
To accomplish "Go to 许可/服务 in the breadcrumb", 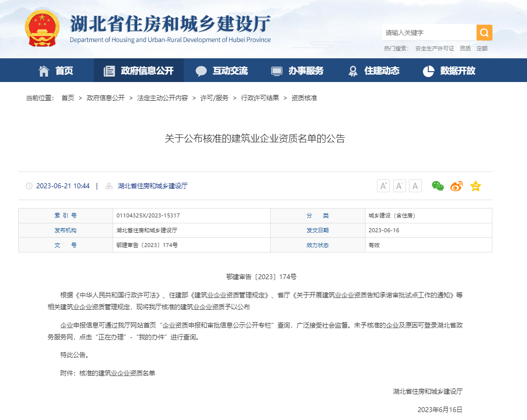I will [x=214, y=98].
